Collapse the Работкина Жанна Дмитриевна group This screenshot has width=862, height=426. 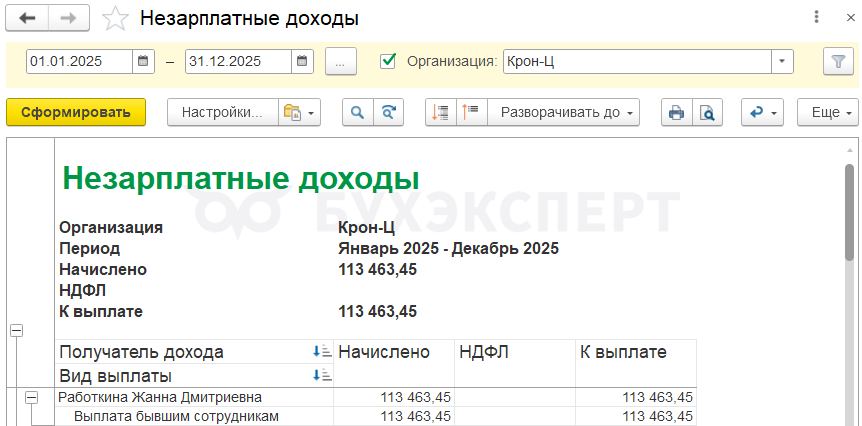point(32,398)
